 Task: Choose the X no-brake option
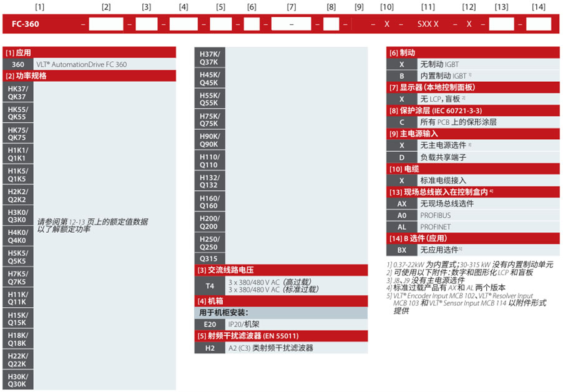click(x=403, y=64)
